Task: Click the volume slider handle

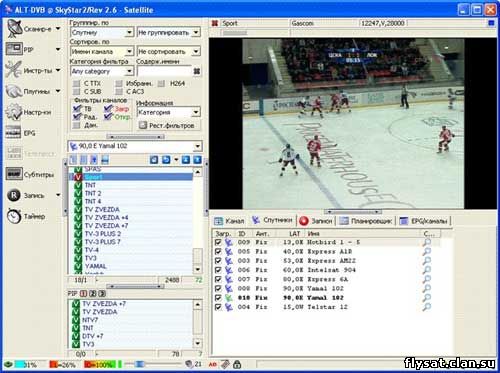Action: click(140, 364)
